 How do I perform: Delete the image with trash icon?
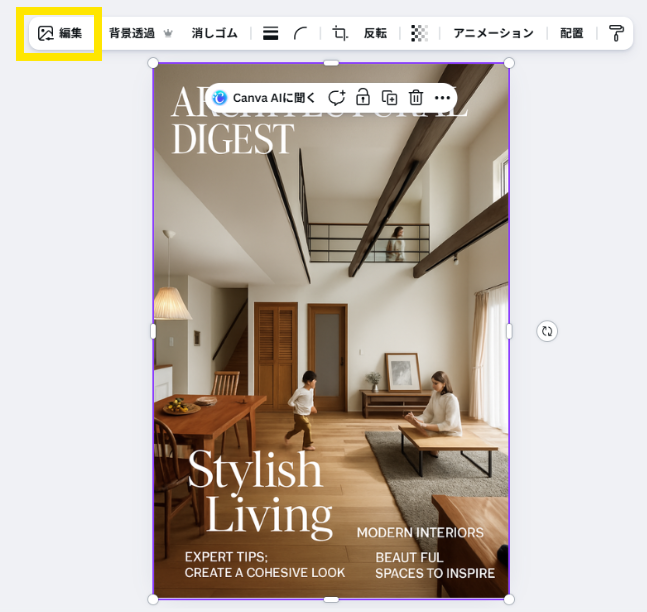coord(416,97)
